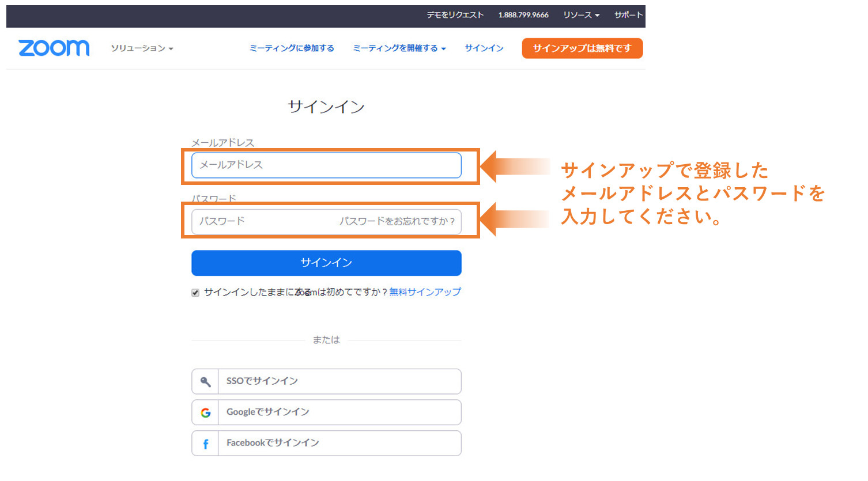
Task: Open the ミーティングを開催する dropdown
Action: point(399,48)
